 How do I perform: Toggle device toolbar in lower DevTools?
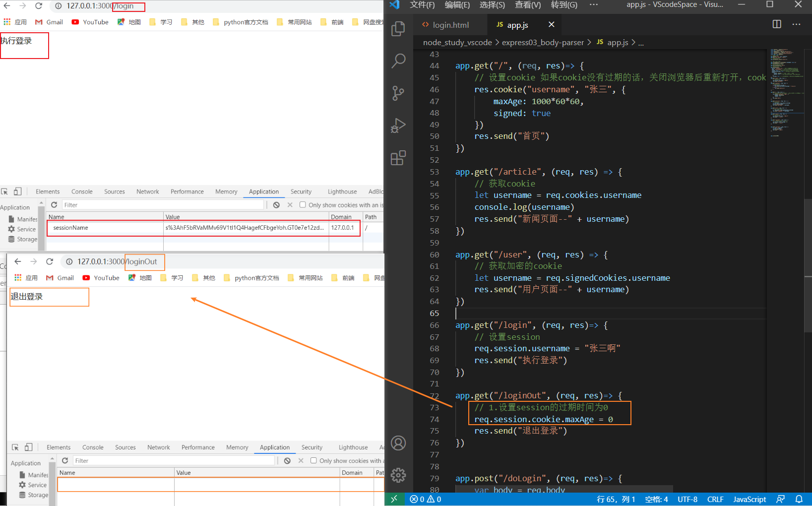(x=29, y=447)
